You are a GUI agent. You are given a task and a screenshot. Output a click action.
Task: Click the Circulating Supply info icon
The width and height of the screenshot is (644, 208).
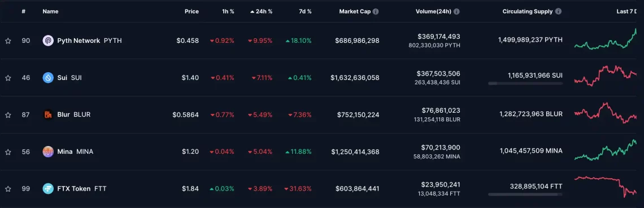[559, 11]
